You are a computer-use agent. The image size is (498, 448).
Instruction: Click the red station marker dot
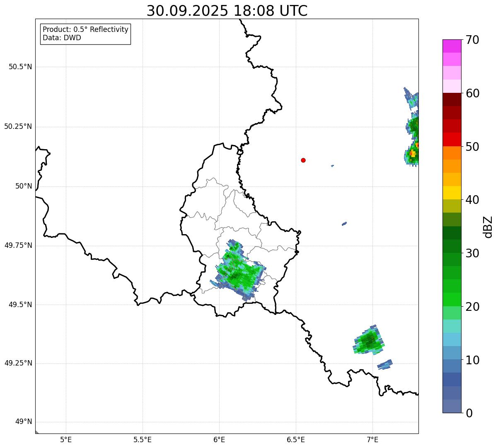(303, 160)
